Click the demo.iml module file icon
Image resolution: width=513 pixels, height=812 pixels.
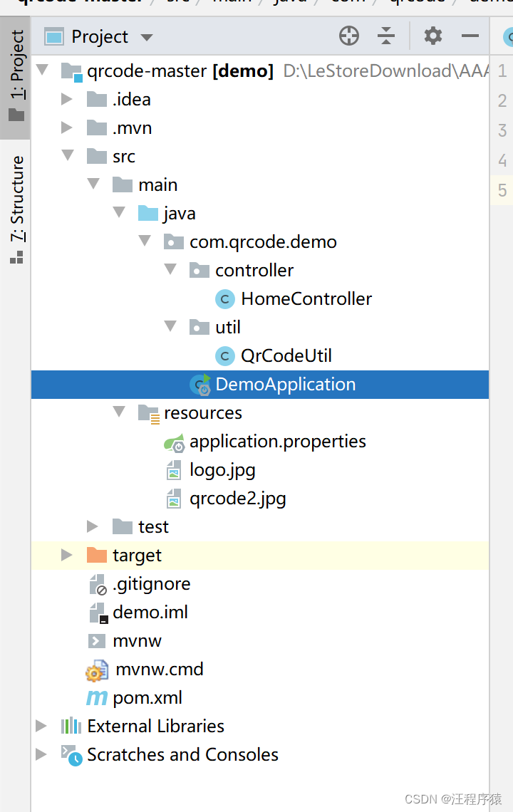pos(98,613)
